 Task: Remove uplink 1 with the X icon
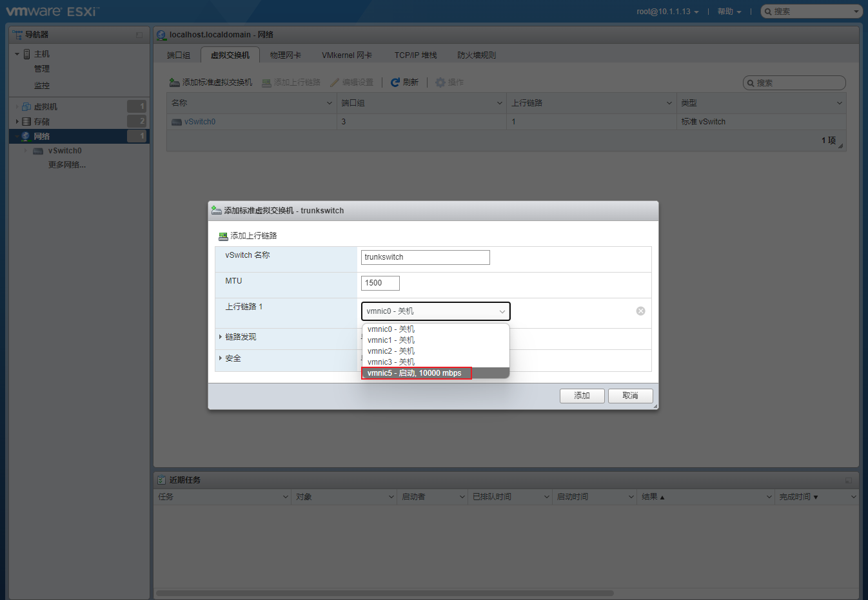[x=640, y=311]
